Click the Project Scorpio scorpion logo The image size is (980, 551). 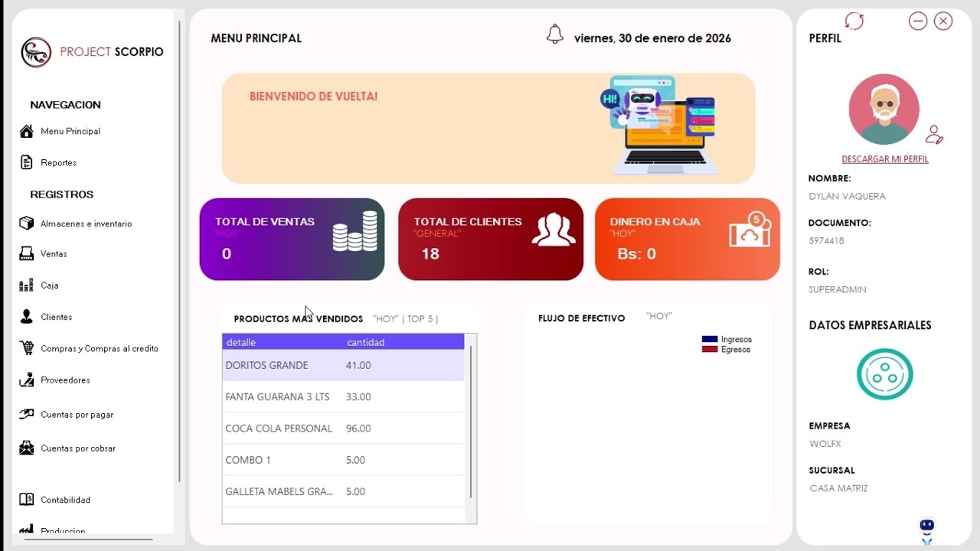tap(36, 52)
